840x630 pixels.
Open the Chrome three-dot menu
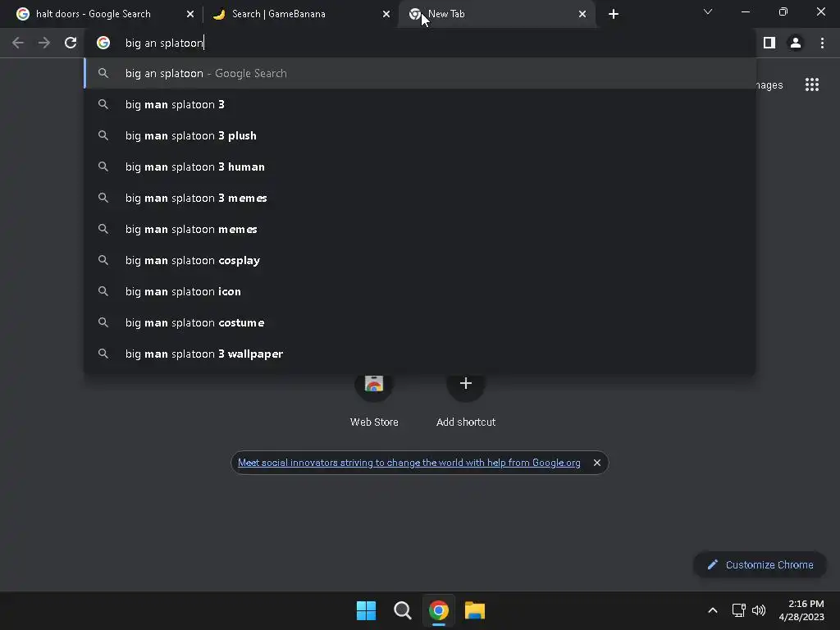pyautogui.click(x=822, y=43)
